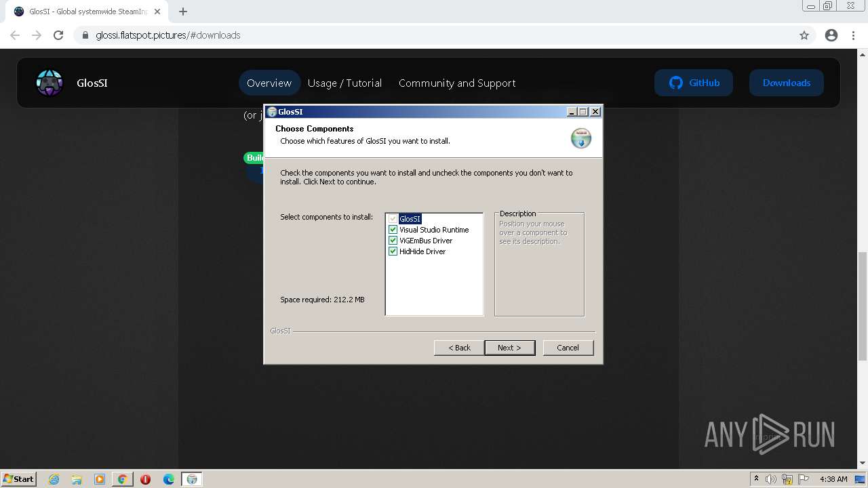Select the GlosSI browser tab
868x488 pixels.
87,12
